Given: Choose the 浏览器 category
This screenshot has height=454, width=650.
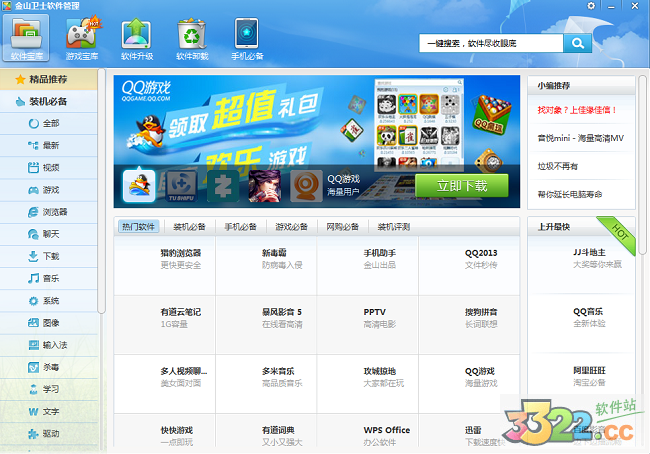Looking at the screenshot, I should [x=49, y=212].
